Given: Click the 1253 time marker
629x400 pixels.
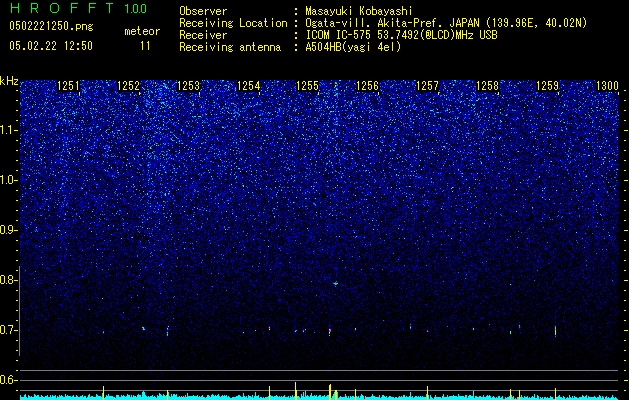Looking at the screenshot, I should (x=188, y=86).
